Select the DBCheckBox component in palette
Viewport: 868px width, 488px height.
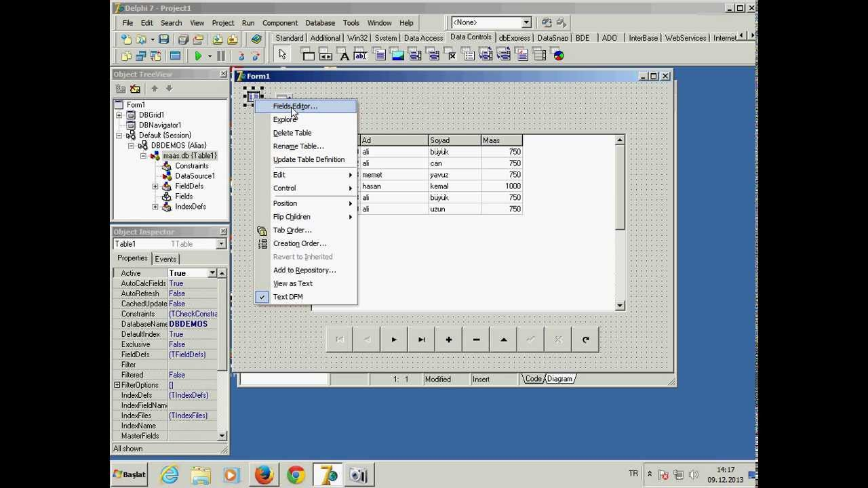451,55
